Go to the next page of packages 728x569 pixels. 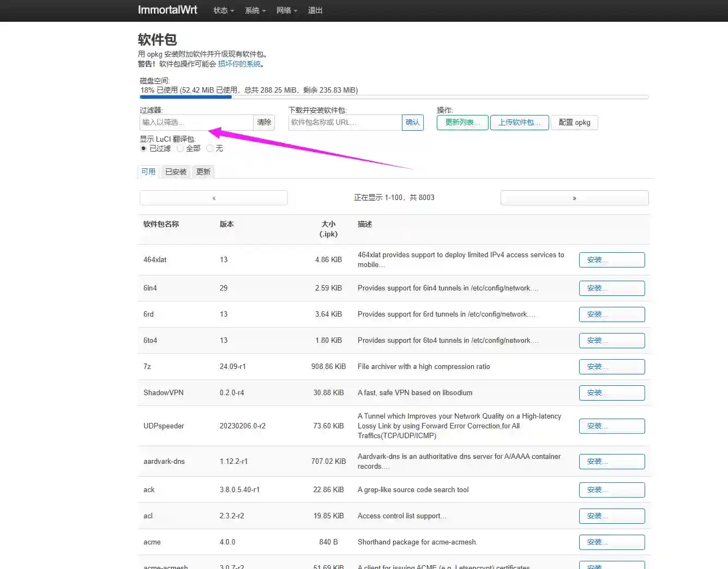[x=574, y=197]
